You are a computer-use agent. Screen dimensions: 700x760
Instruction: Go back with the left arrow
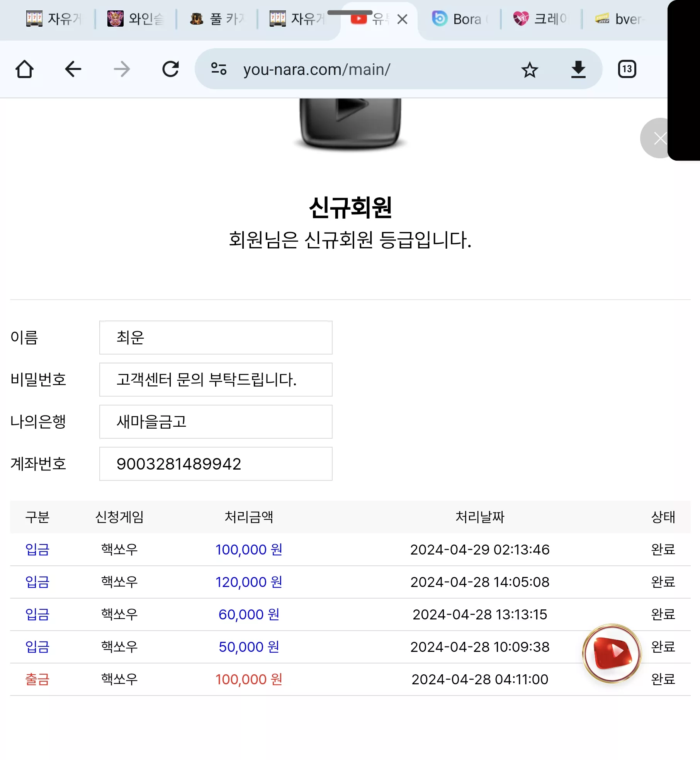[73, 70]
